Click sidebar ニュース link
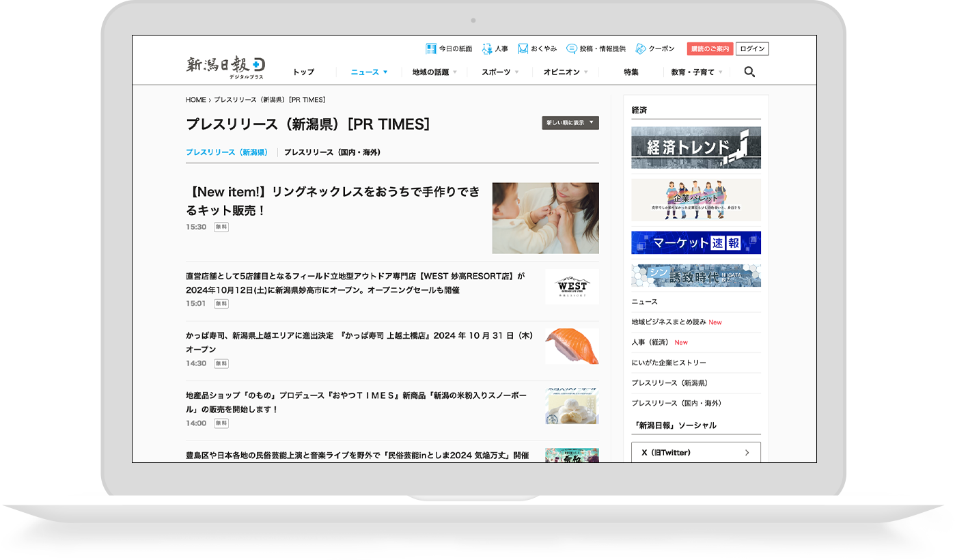Screen dimensions: 955x560 pyautogui.click(x=645, y=302)
